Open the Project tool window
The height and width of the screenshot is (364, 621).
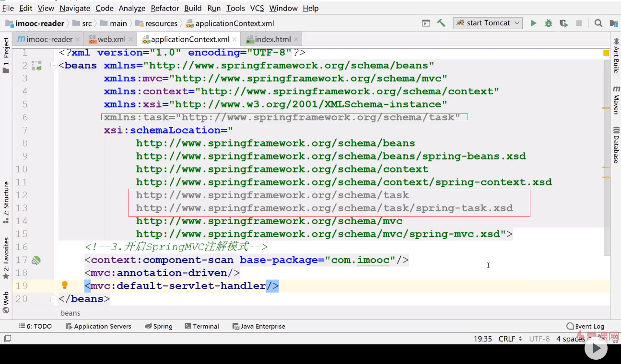pyautogui.click(x=6, y=55)
